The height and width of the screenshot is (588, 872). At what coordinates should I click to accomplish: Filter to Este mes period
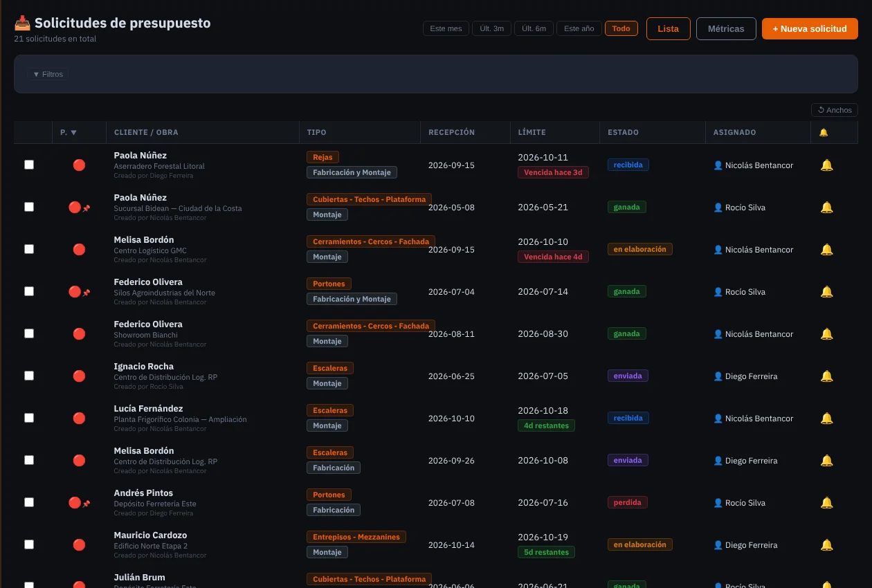[x=446, y=28]
